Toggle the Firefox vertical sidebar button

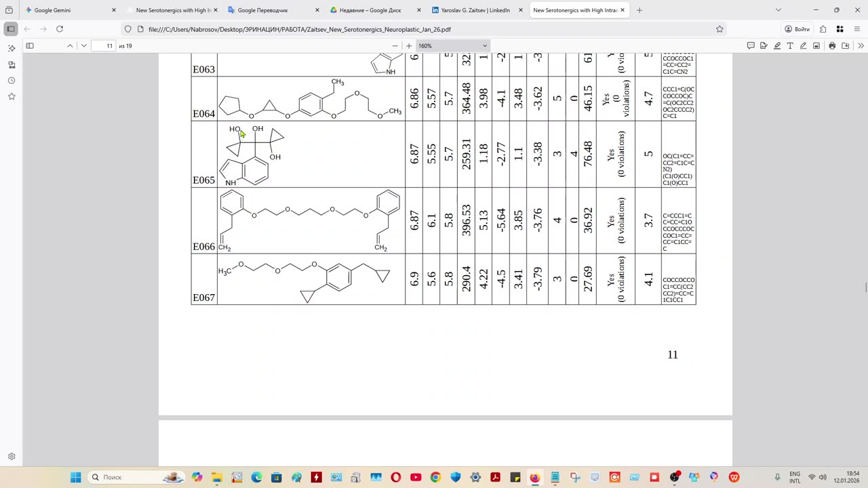coord(11,29)
